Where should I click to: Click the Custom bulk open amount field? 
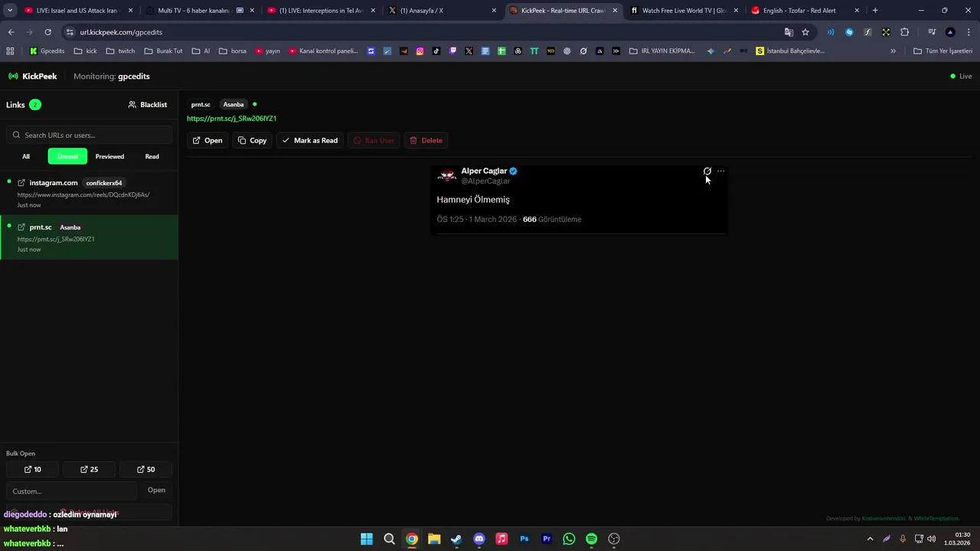pos(71,491)
